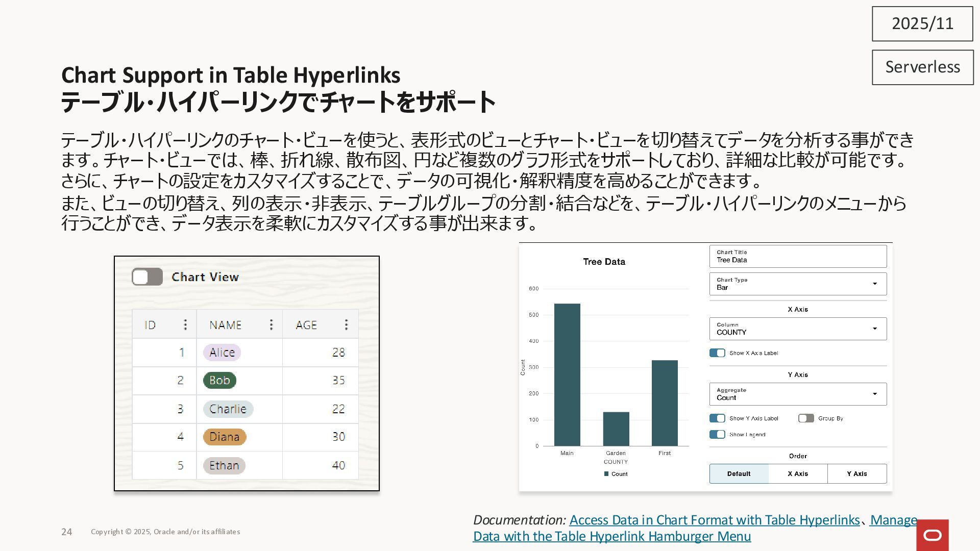Toggle the Chart View switch
Screen dimensions: 980x551
tap(148, 277)
